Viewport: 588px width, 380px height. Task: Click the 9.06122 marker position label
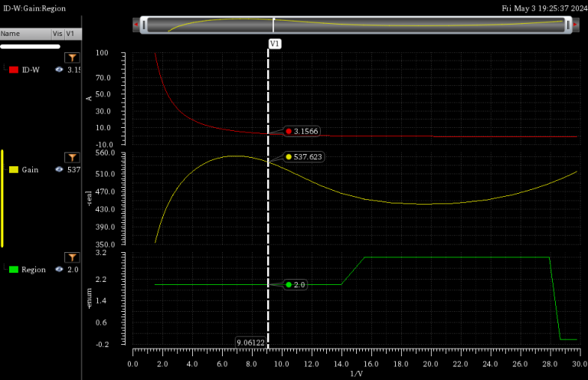point(250,343)
